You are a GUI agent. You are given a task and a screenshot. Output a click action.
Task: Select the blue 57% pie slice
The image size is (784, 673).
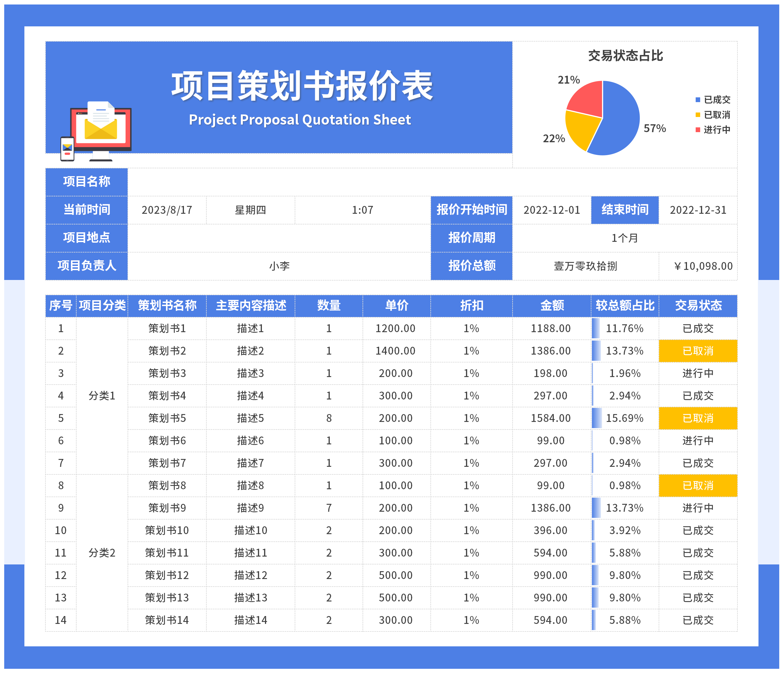621,121
